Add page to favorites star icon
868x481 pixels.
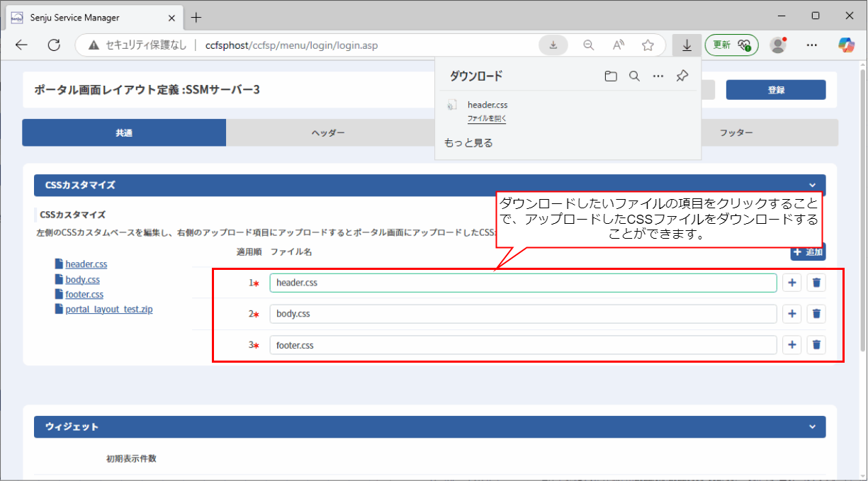[648, 45]
